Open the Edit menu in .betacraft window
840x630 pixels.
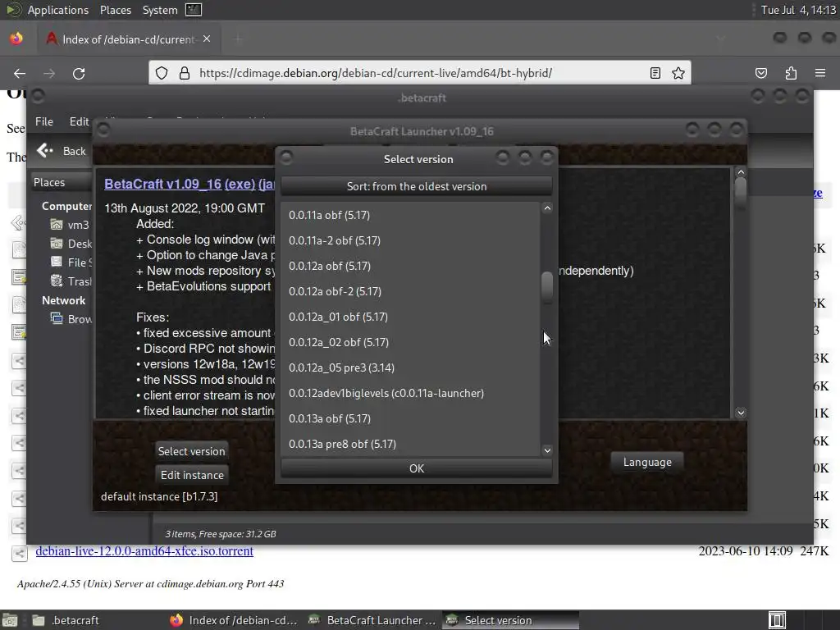(80, 121)
